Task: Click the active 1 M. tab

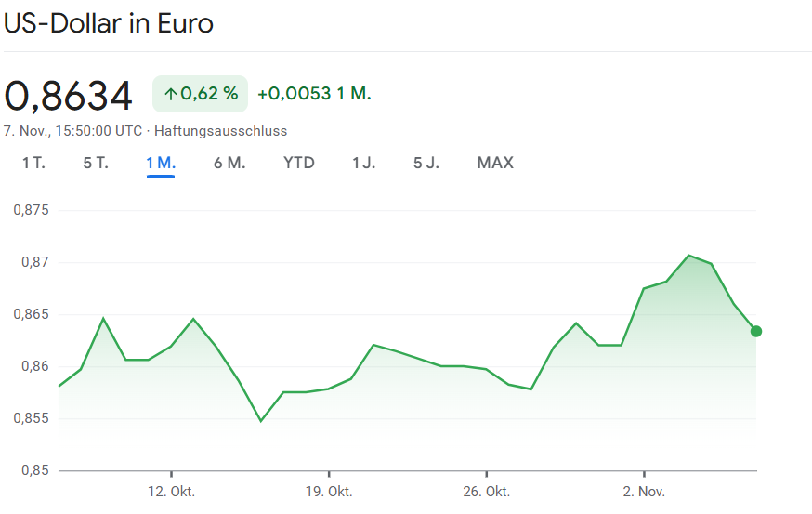Action: (161, 164)
